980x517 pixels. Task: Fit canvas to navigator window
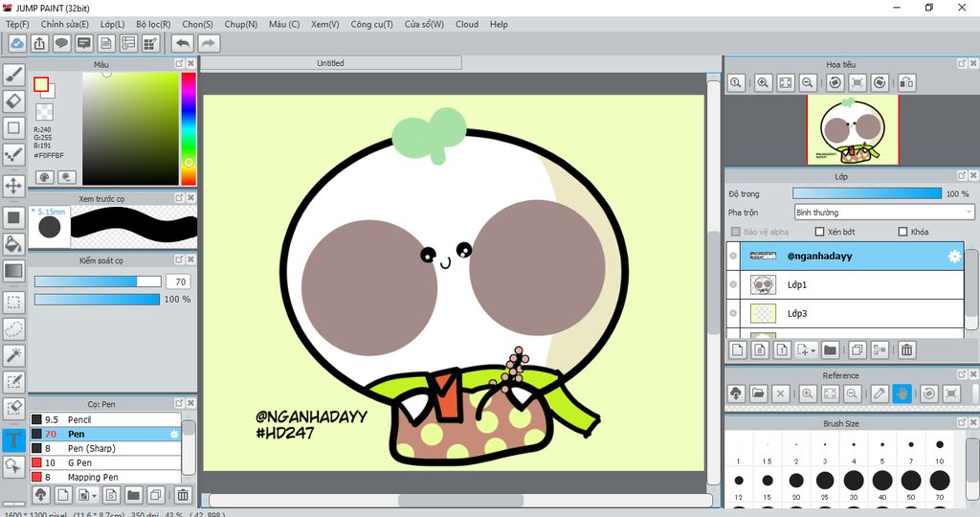(786, 82)
